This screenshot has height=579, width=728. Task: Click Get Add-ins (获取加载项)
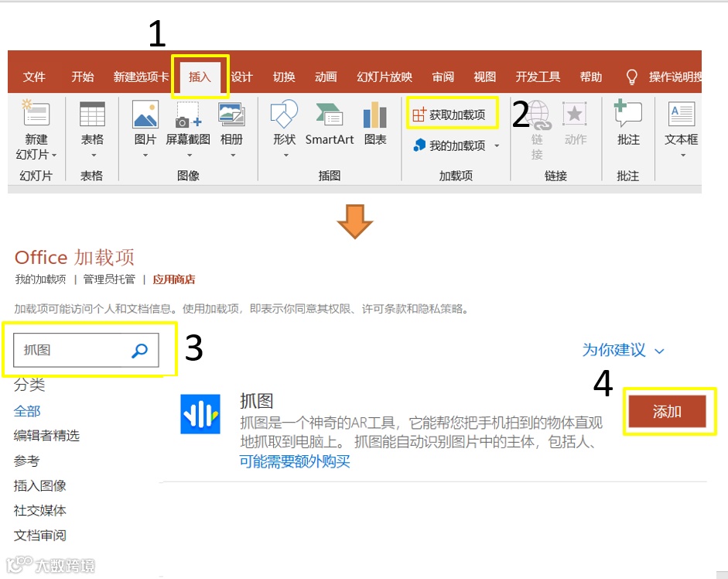(449, 115)
